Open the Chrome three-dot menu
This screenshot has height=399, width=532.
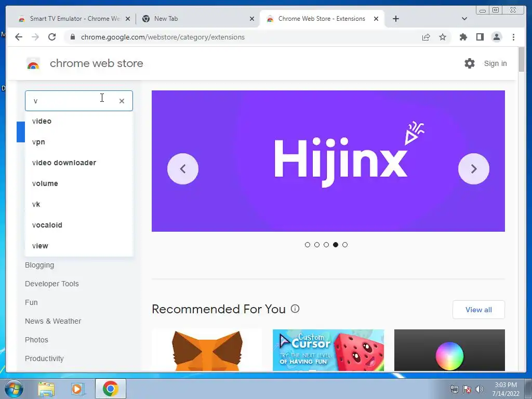tap(513, 37)
